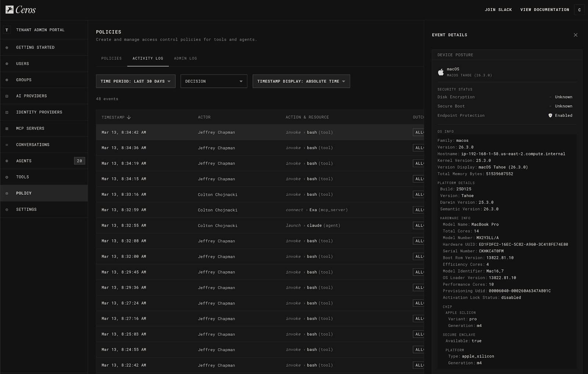Open the Time Period dropdown
The image size is (588, 374).
[135, 81]
